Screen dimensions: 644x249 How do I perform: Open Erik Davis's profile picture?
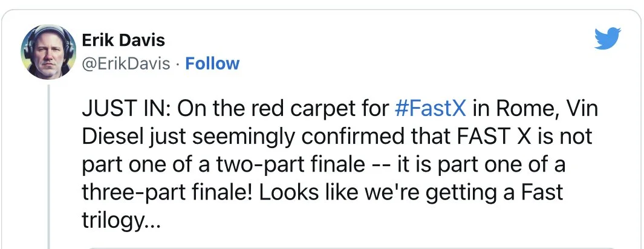pos(45,52)
